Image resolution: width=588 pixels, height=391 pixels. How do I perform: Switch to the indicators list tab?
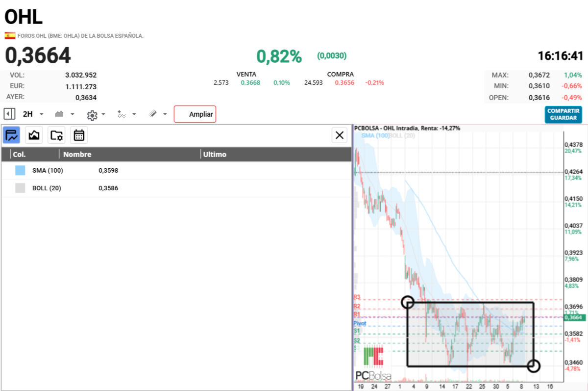[12, 135]
